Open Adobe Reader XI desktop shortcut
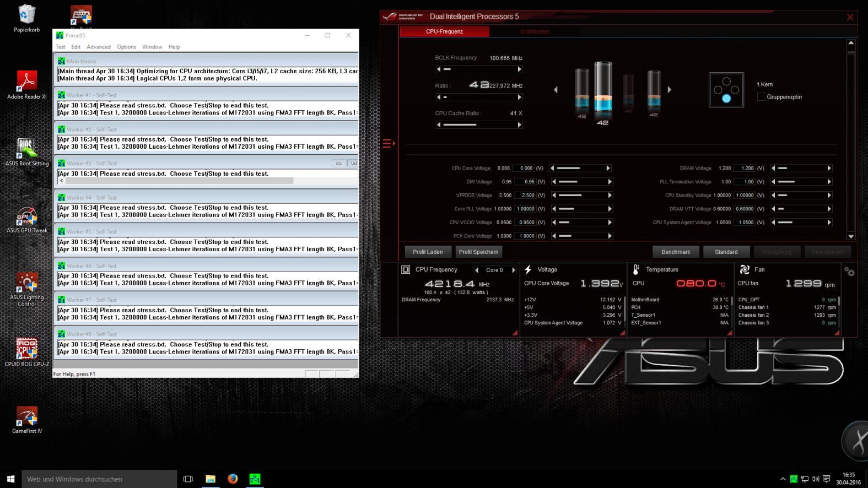Viewport: 868px width, 488px height. (x=26, y=85)
